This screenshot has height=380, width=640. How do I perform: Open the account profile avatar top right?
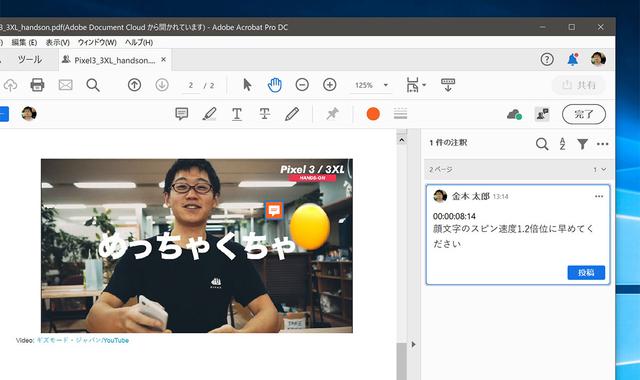598,60
